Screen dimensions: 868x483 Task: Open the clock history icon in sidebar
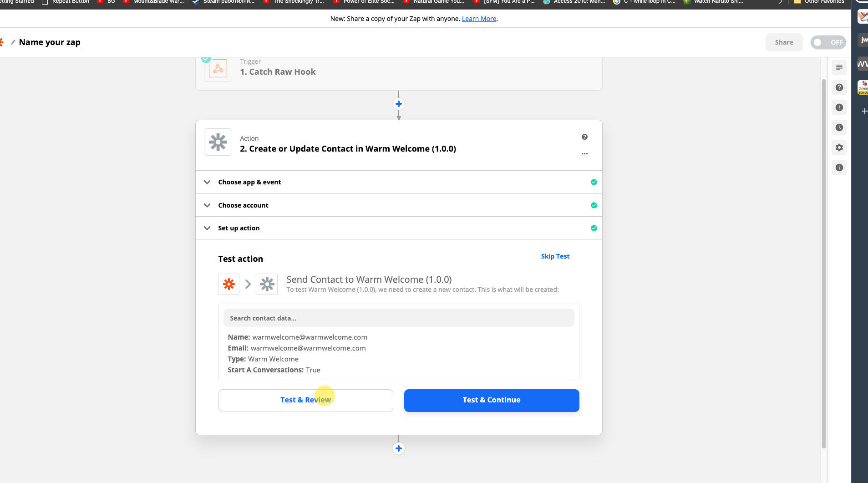point(839,127)
